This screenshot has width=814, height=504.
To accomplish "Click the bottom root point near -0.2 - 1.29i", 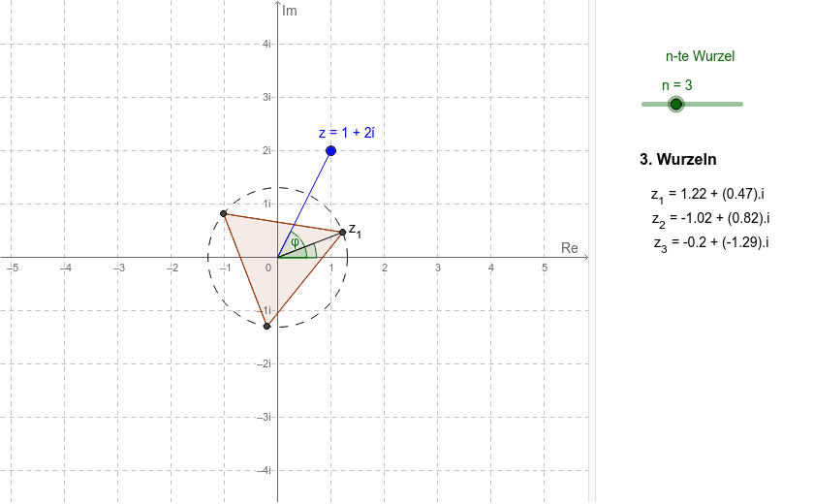I will [266, 326].
